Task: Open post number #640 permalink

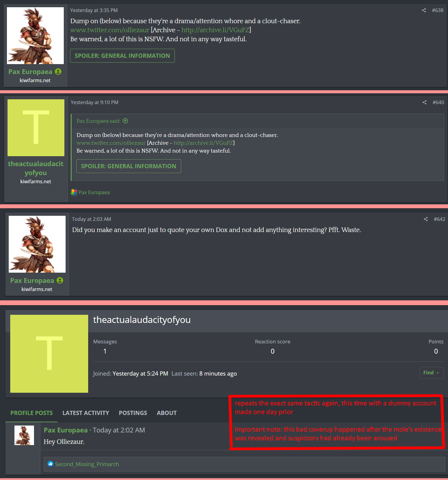Action: click(438, 102)
